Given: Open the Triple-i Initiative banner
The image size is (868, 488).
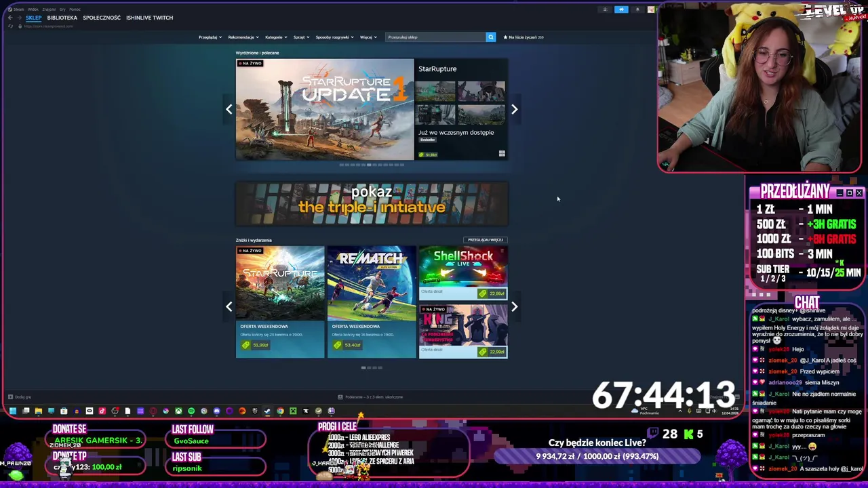Looking at the screenshot, I should tap(372, 203).
